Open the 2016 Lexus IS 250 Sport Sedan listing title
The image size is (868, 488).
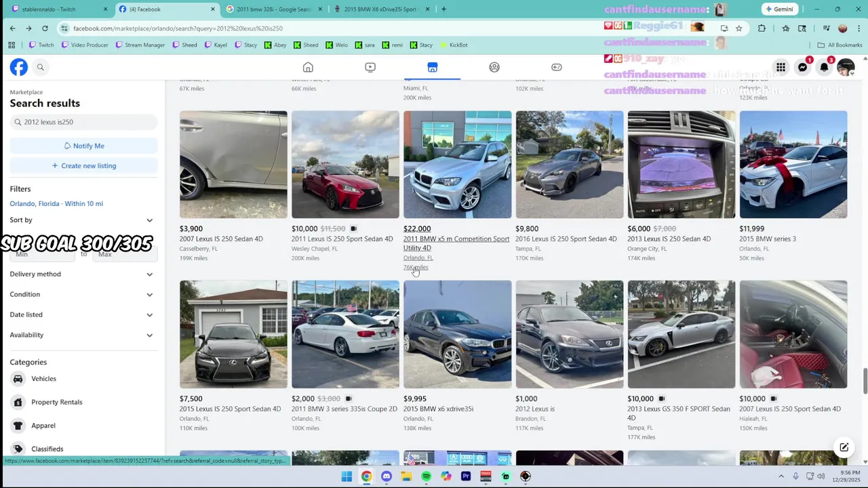tap(566, 239)
